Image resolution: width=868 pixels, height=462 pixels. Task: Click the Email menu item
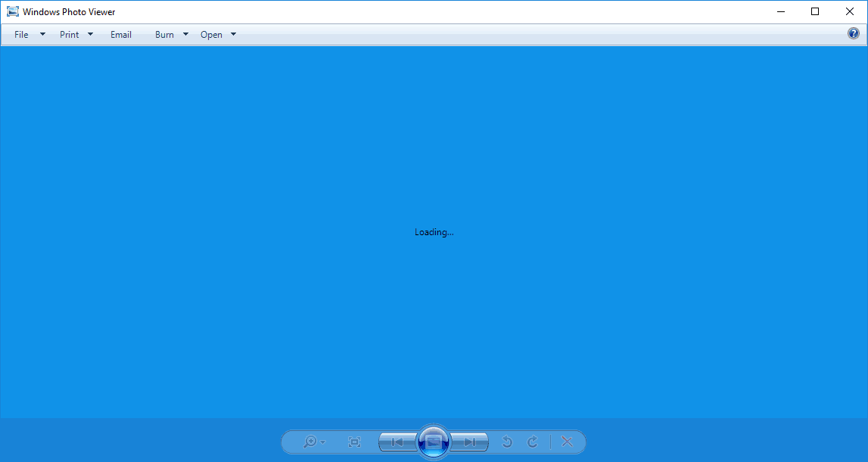120,34
